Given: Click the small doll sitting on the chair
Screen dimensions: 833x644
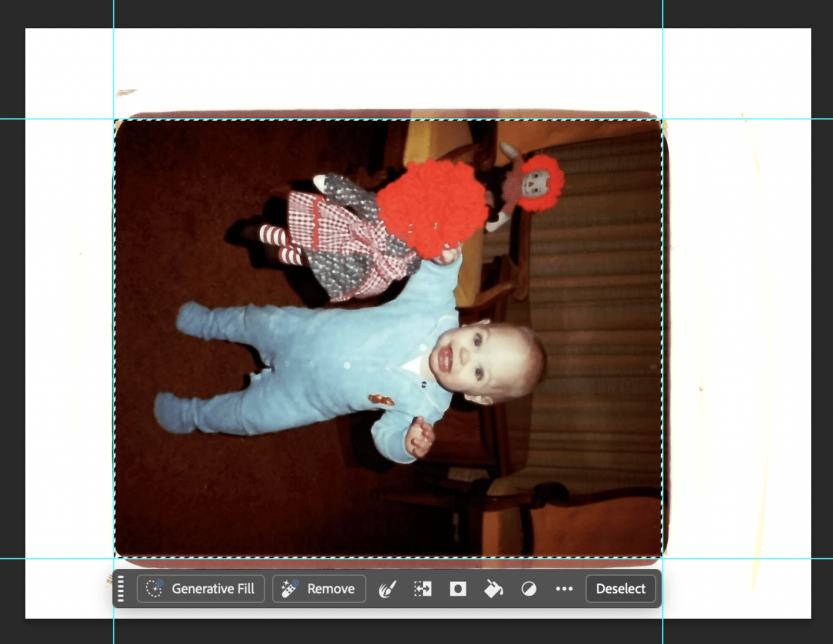Looking at the screenshot, I should tap(530, 185).
